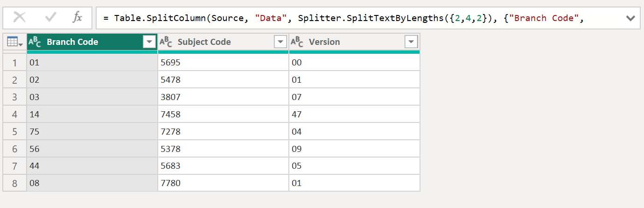
Task: Click the Version cell showing 47
Action: (354, 115)
